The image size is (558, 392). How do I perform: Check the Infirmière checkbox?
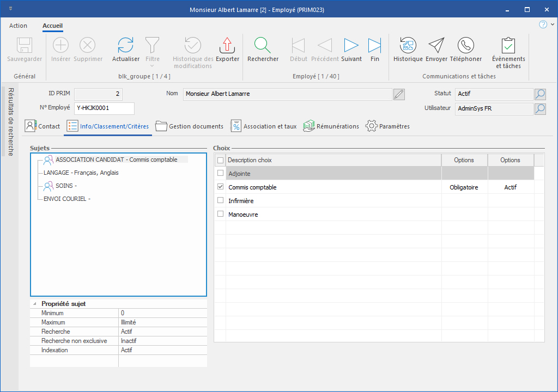point(221,200)
